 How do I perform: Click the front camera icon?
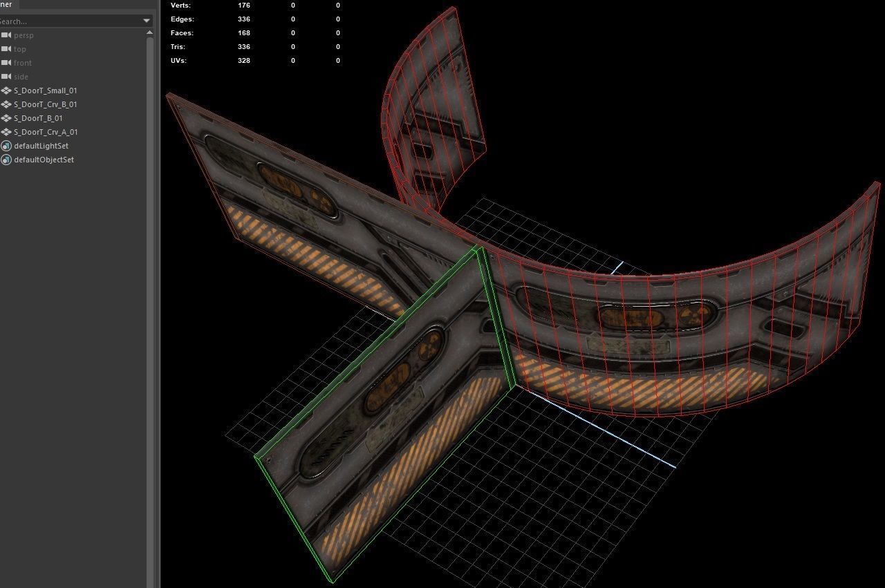7,62
